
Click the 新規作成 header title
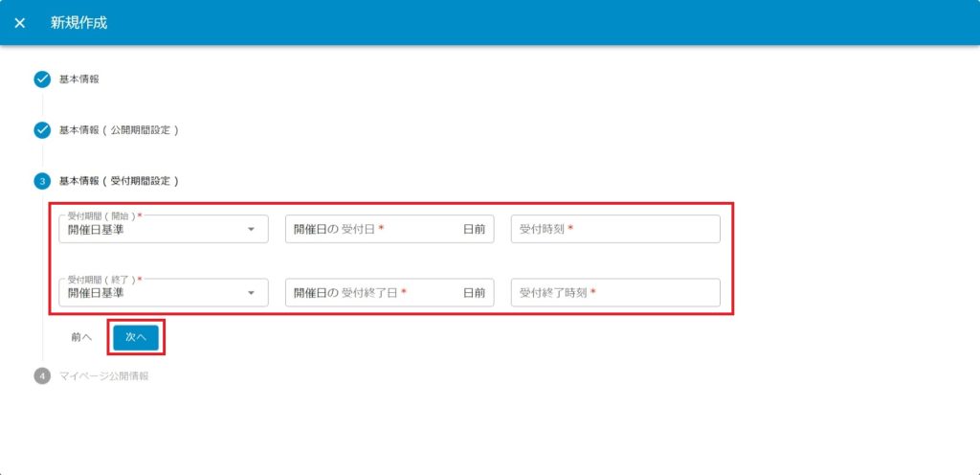click(78, 23)
